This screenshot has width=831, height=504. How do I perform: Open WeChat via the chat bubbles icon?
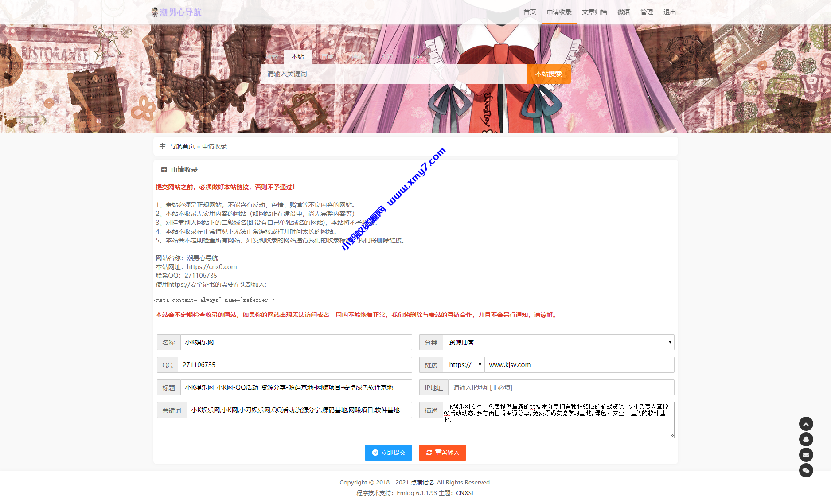point(806,470)
